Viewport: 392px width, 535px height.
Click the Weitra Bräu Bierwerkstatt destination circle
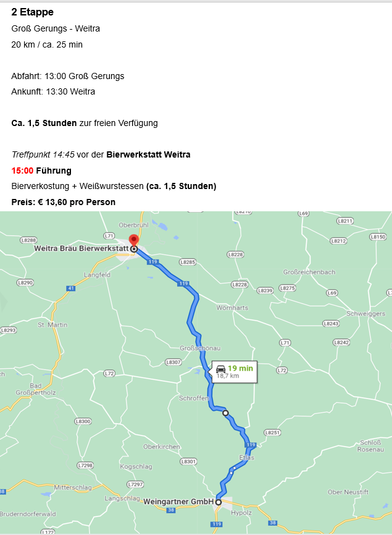(x=135, y=249)
